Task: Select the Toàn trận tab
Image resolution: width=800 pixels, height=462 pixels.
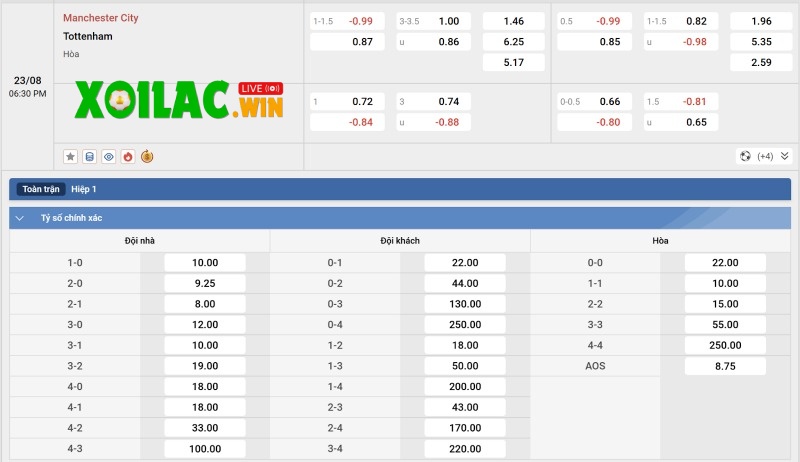Action: [41, 189]
